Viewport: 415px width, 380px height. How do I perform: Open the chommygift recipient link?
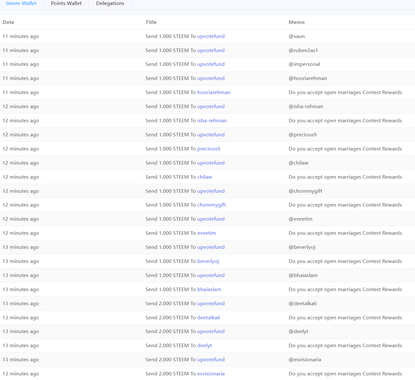[x=212, y=205]
